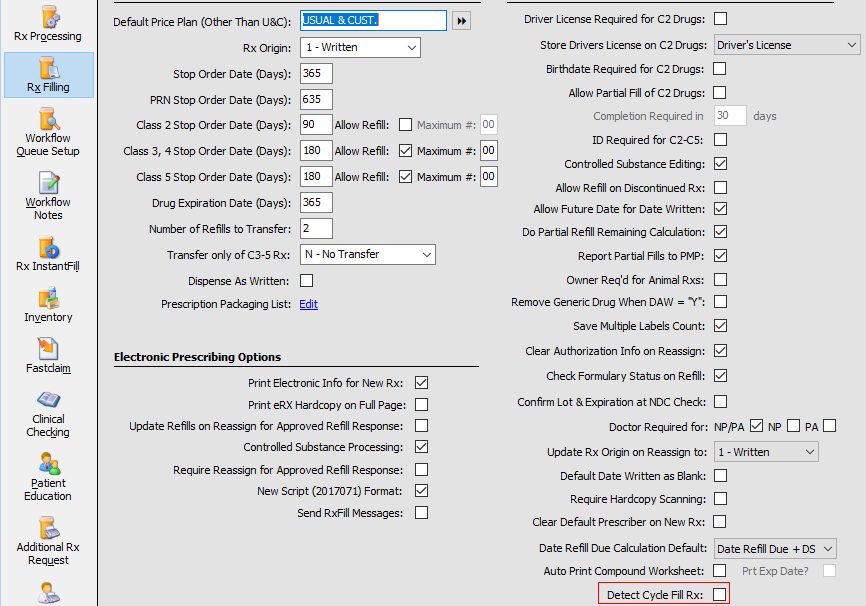Enable Allow Refill on Discontinued Rx
This screenshot has width=866, height=606.
[x=720, y=188]
